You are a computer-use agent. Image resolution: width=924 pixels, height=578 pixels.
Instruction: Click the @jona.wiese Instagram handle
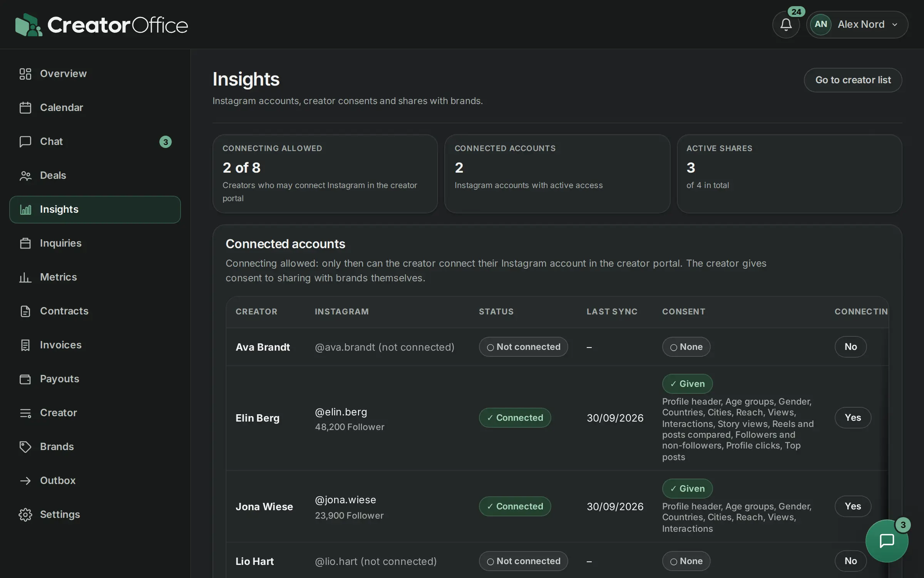(345, 500)
